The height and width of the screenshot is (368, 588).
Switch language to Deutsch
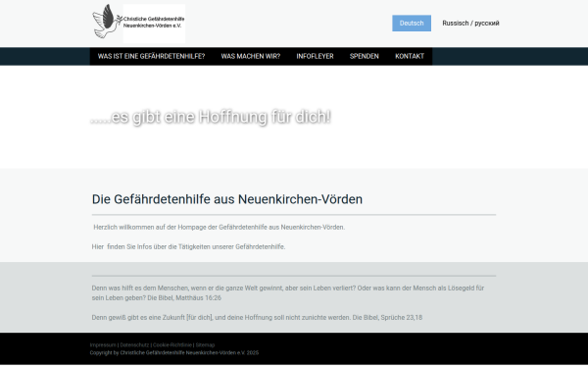click(412, 24)
